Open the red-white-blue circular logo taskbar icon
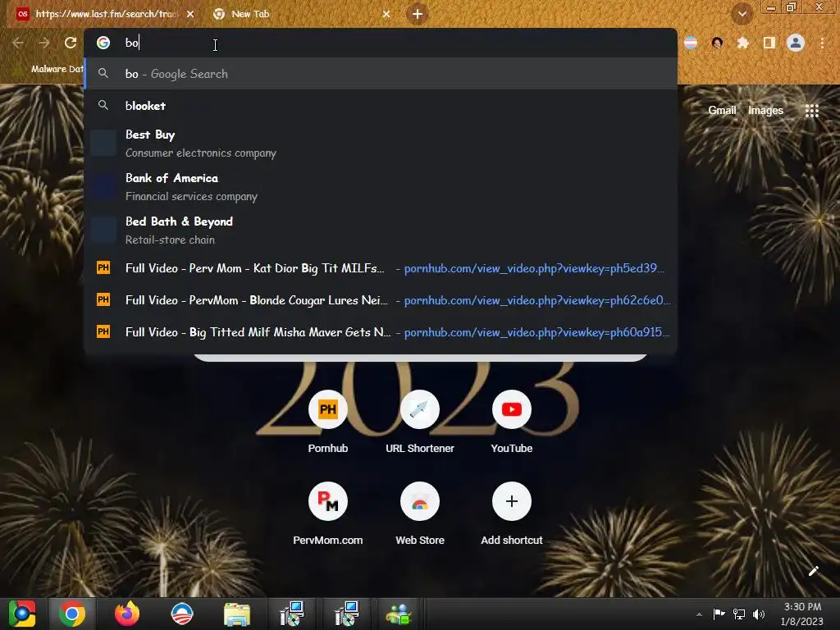Viewport: 840px width, 630px height. (x=181, y=614)
